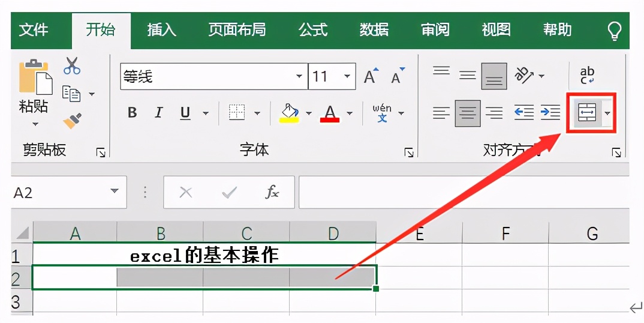
Task: Open the fill color dropdown arrow
Action: [x=308, y=113]
